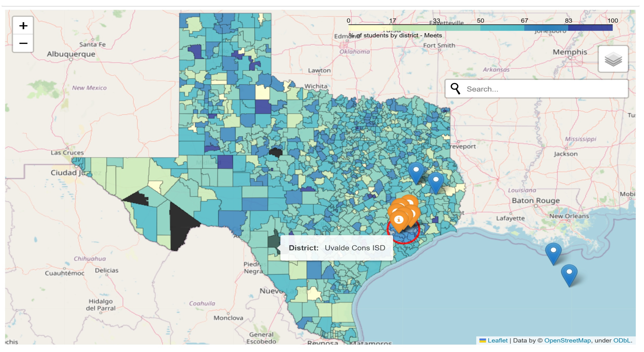Click the Uvalde Cons ISD district tooltip

click(x=337, y=248)
